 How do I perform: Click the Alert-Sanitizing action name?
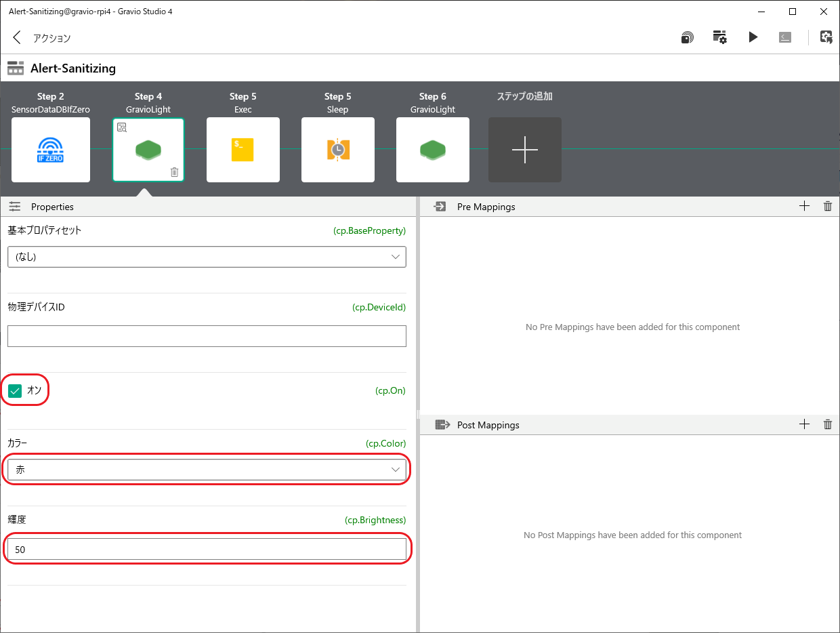[73, 68]
